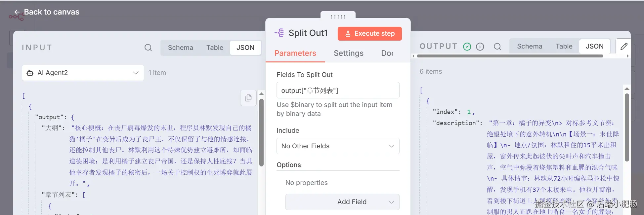Grab the dotted drag handle above the node panel
Screen dimensions: 644x215
tap(338, 17)
